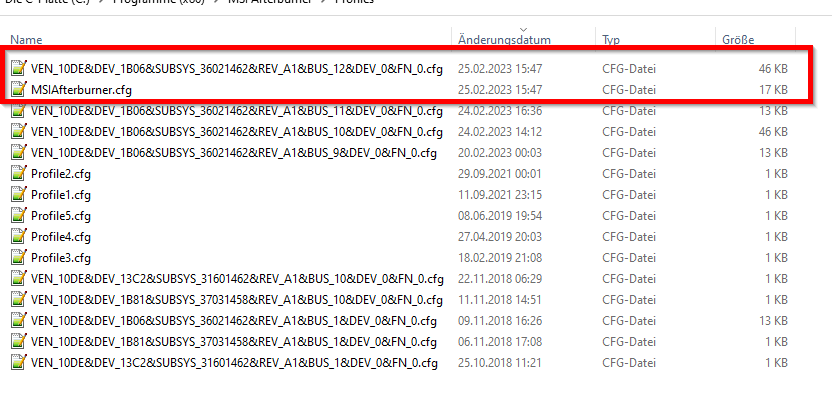Click the 17 KB size of MSIAfterburner.cfg
The width and height of the screenshot is (832, 397).
click(773, 90)
